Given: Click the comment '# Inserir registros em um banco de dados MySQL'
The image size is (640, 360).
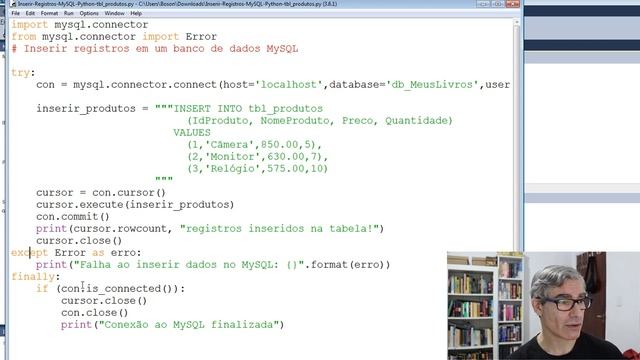Looking at the screenshot, I should pyautogui.click(x=155, y=49).
